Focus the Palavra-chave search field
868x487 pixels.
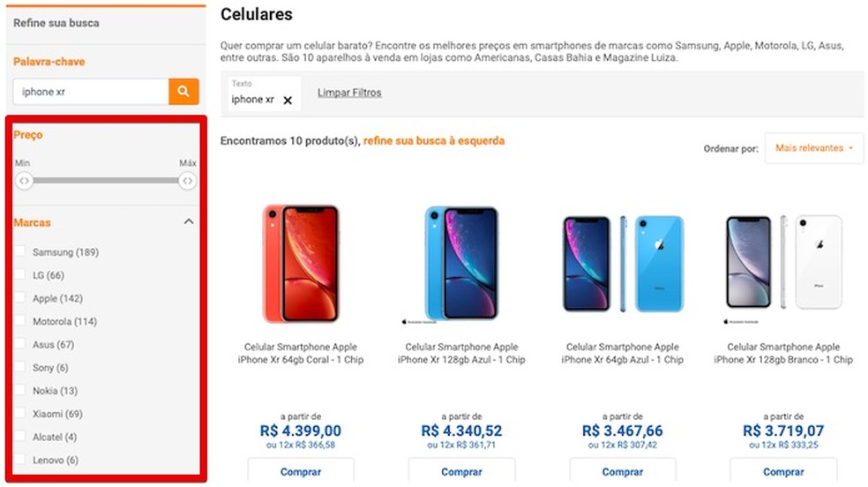click(91, 92)
